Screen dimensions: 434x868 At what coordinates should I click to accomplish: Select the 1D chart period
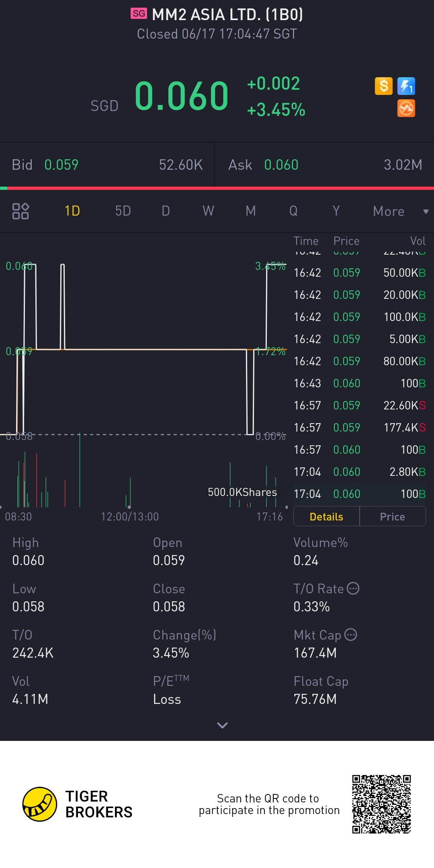pyautogui.click(x=72, y=211)
